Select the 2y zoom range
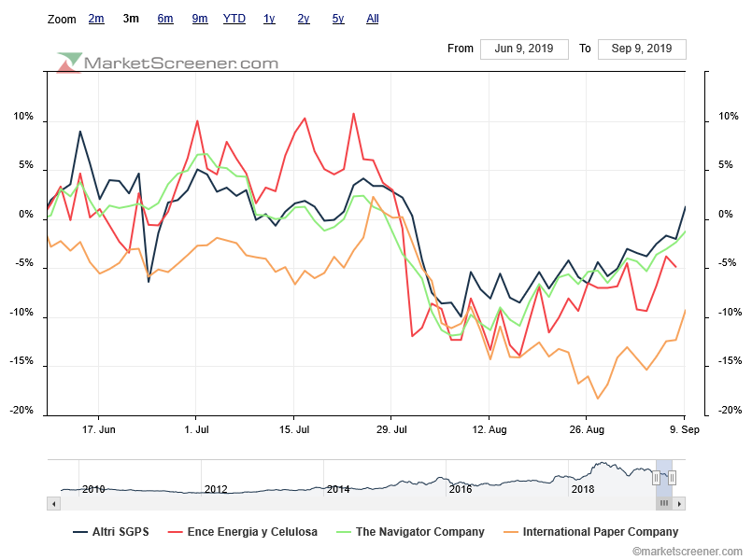Viewport: 752px width, 560px height. coord(304,19)
